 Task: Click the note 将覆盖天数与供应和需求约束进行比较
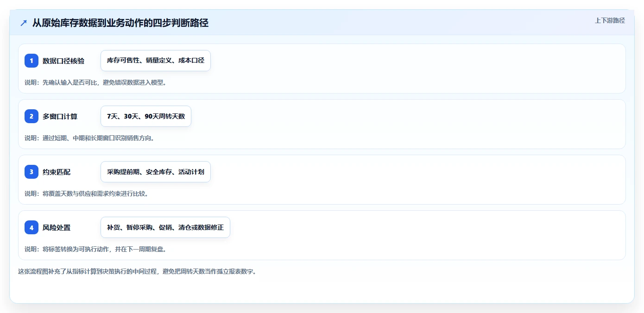86,194
